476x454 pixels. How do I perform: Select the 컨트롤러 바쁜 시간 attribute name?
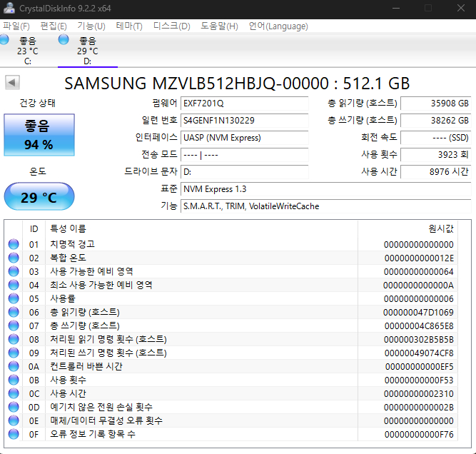point(86,366)
